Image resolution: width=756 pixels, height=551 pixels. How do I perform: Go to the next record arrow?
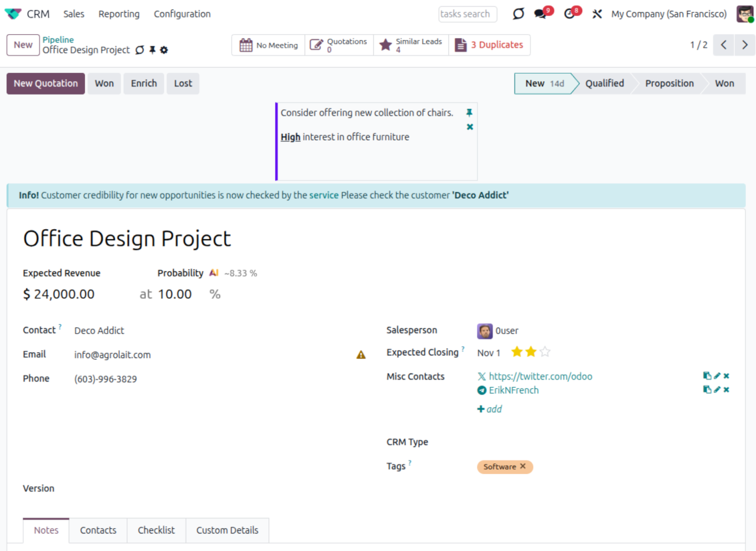coord(744,45)
